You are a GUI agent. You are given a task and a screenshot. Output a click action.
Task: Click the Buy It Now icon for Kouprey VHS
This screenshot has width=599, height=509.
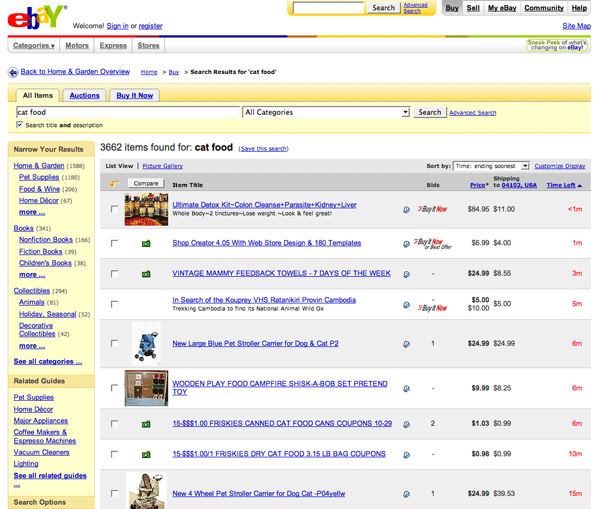coord(432,308)
